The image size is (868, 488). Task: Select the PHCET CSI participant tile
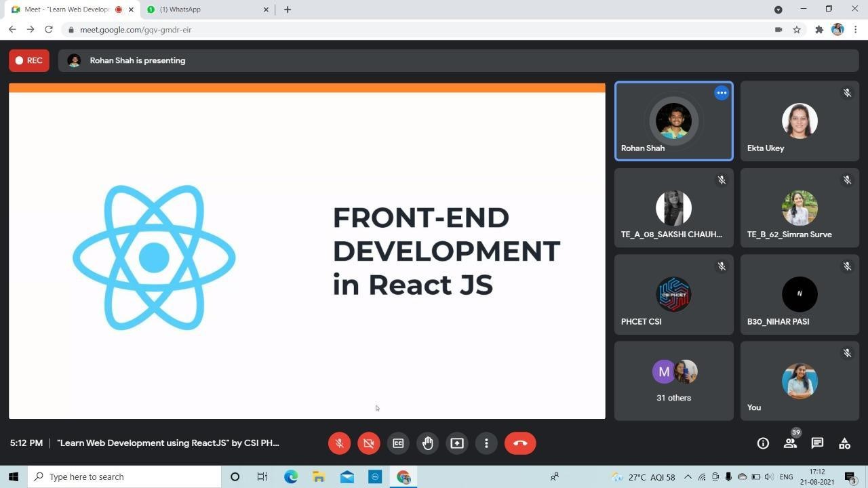point(674,294)
